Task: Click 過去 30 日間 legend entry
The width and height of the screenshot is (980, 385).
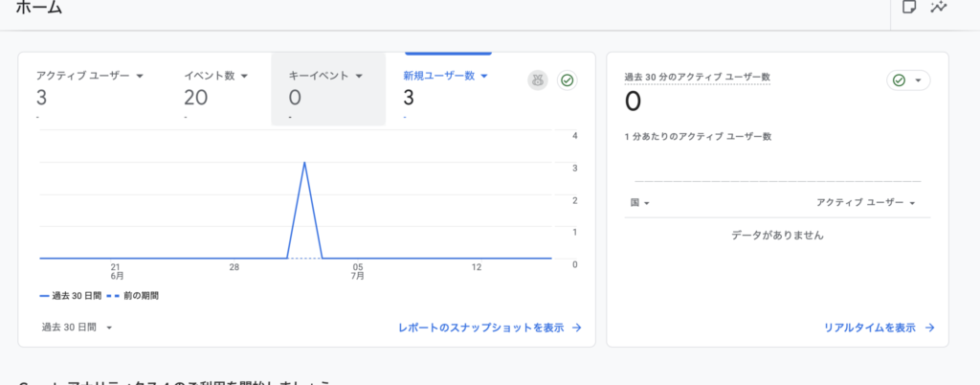Action: tap(71, 296)
